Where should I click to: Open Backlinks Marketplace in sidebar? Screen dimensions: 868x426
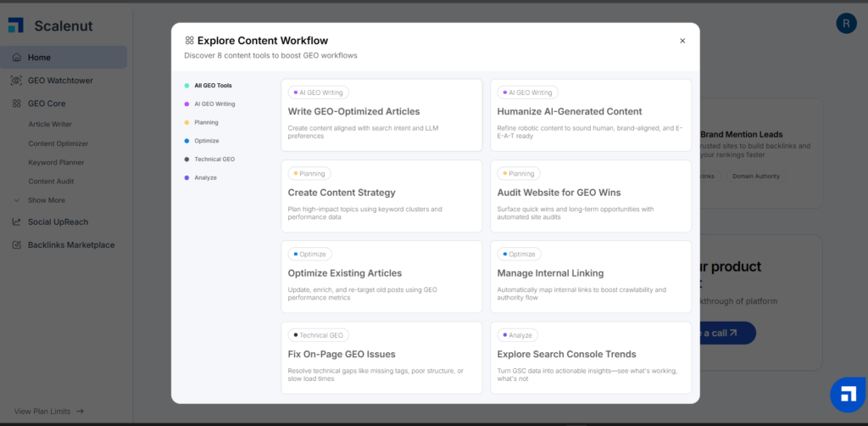coord(71,245)
